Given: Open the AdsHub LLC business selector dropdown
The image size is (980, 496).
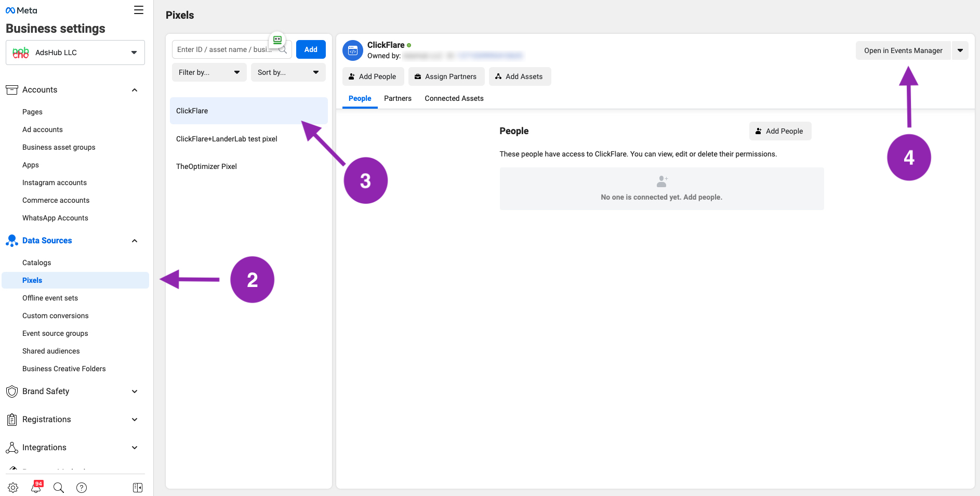Looking at the screenshot, I should 75,53.
